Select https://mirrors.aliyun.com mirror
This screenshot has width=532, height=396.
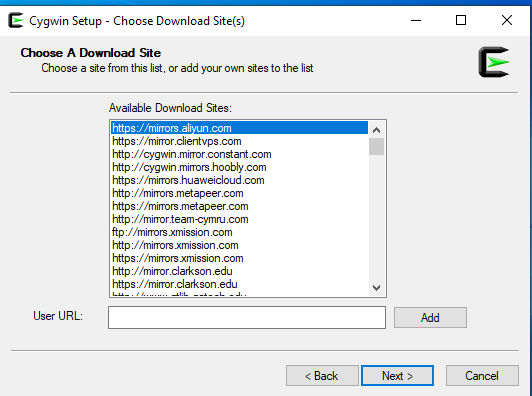[240, 128]
